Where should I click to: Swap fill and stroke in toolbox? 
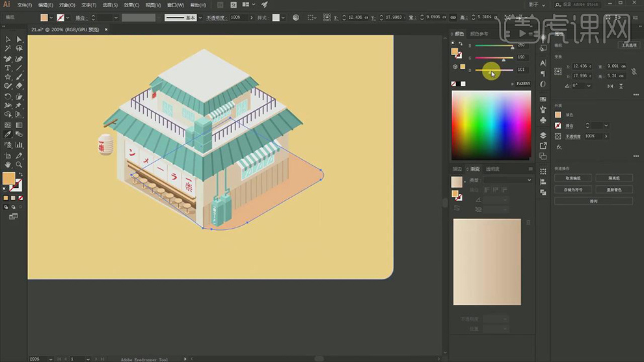pyautogui.click(x=20, y=174)
